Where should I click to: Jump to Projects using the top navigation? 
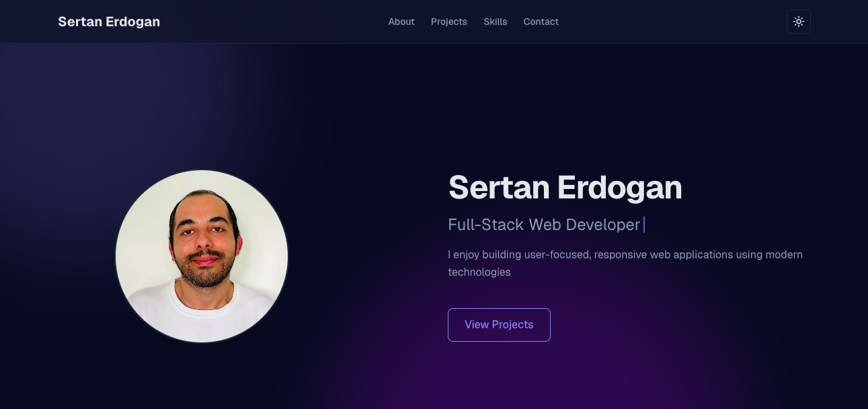[448, 22]
